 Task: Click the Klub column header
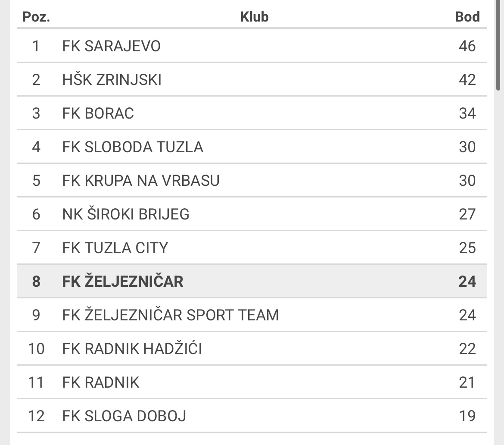click(254, 17)
